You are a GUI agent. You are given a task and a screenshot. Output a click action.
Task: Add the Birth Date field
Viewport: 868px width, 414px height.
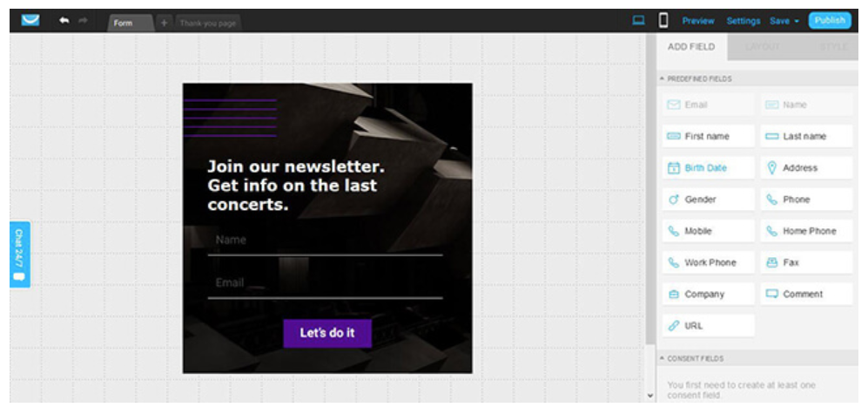(707, 168)
